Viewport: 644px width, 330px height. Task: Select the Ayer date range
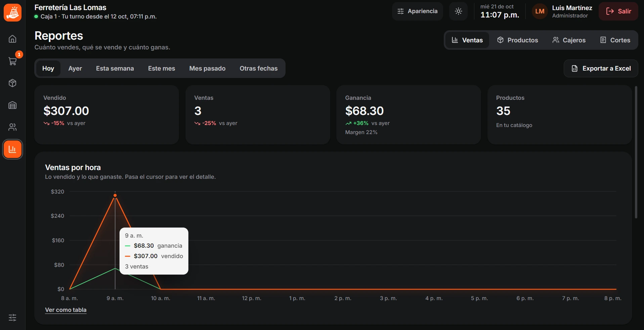[75, 68]
